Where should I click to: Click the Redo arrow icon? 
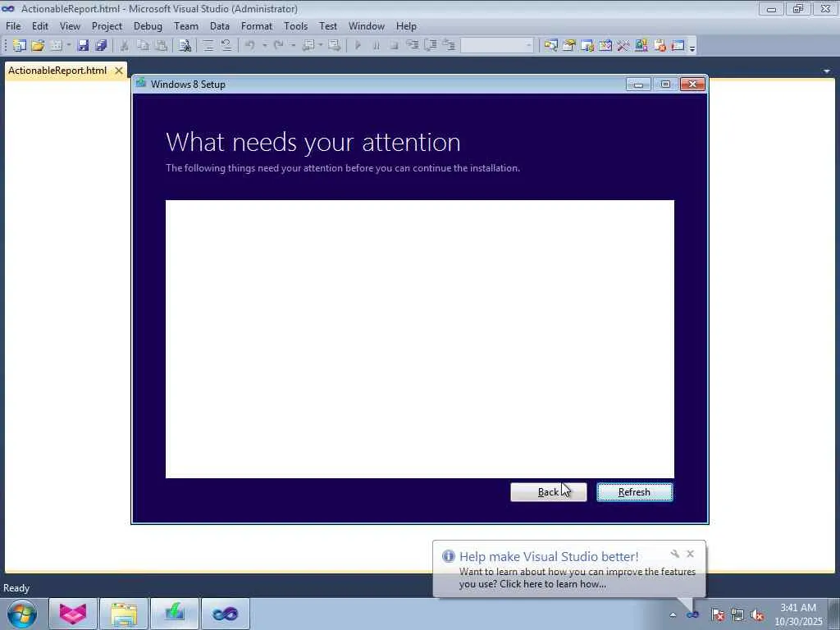(x=279, y=46)
